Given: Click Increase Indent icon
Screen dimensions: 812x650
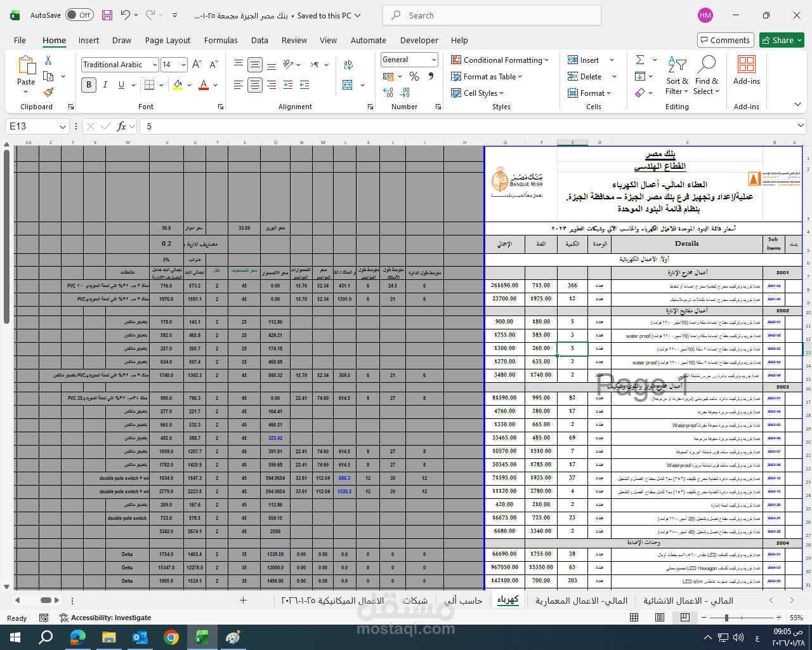Looking at the screenshot, I should point(304,84).
